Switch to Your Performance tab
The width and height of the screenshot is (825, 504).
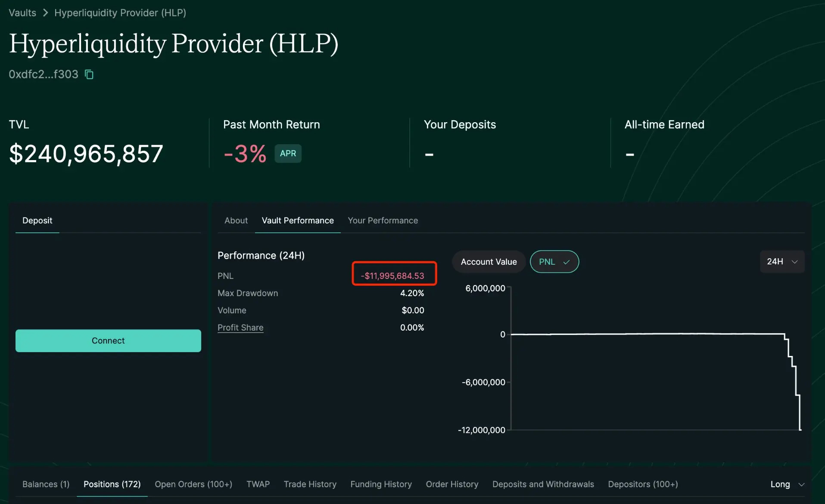[x=383, y=220]
